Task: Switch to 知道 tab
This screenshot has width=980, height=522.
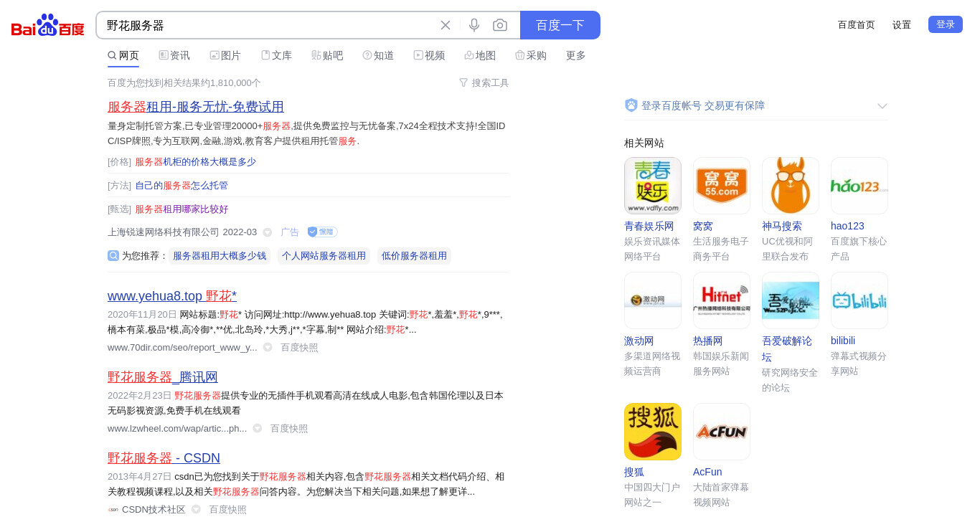Action: click(x=378, y=55)
